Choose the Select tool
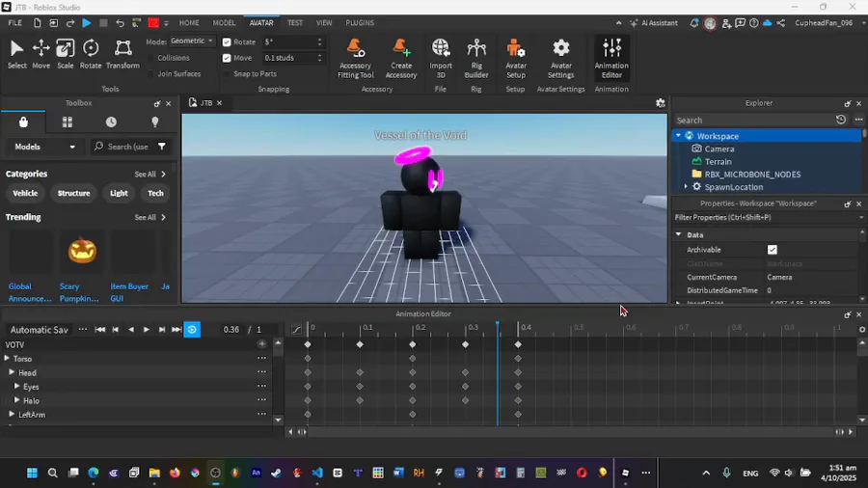The image size is (868, 488). pos(16,54)
